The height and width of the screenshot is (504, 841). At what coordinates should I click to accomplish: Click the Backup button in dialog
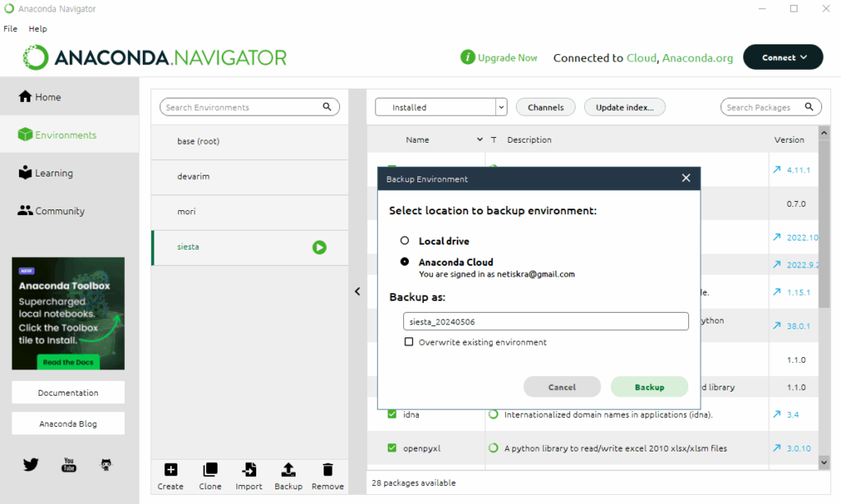[649, 387]
